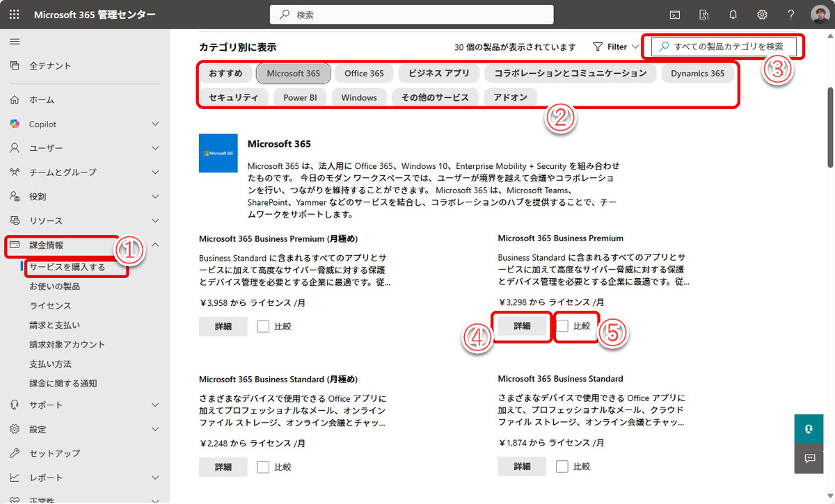Open the help question mark icon
835x504 pixels.
tap(791, 15)
